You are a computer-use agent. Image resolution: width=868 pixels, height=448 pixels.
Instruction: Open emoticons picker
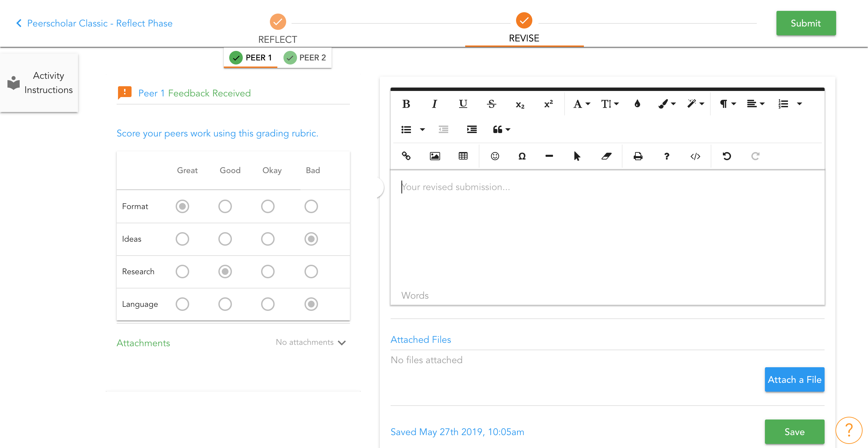(495, 156)
